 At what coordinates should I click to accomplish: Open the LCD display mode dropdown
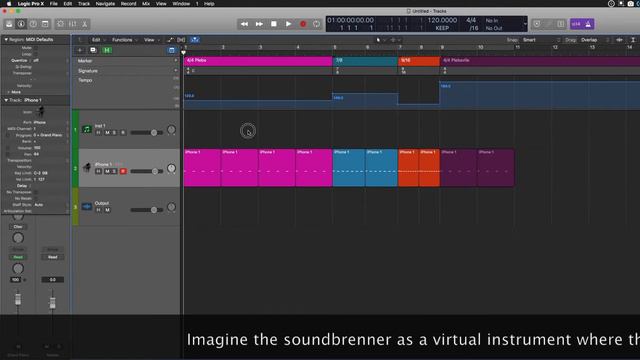tap(525, 24)
